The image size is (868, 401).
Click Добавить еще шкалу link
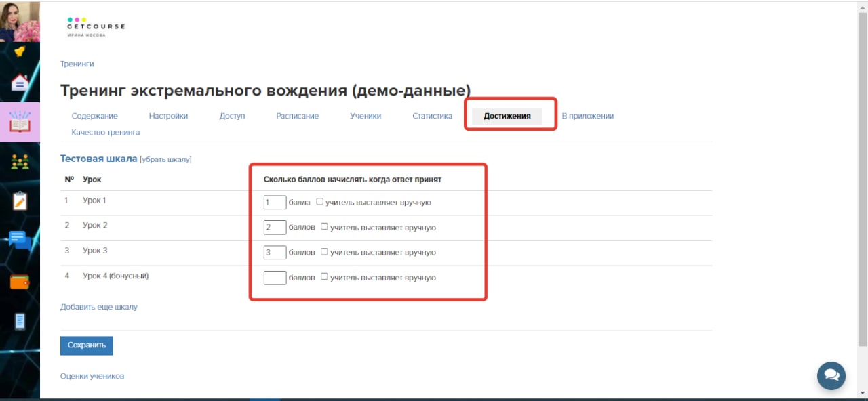(x=99, y=307)
